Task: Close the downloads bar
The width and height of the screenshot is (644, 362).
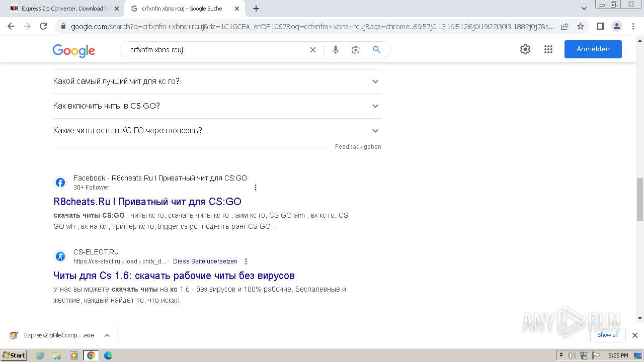Action: click(635, 335)
